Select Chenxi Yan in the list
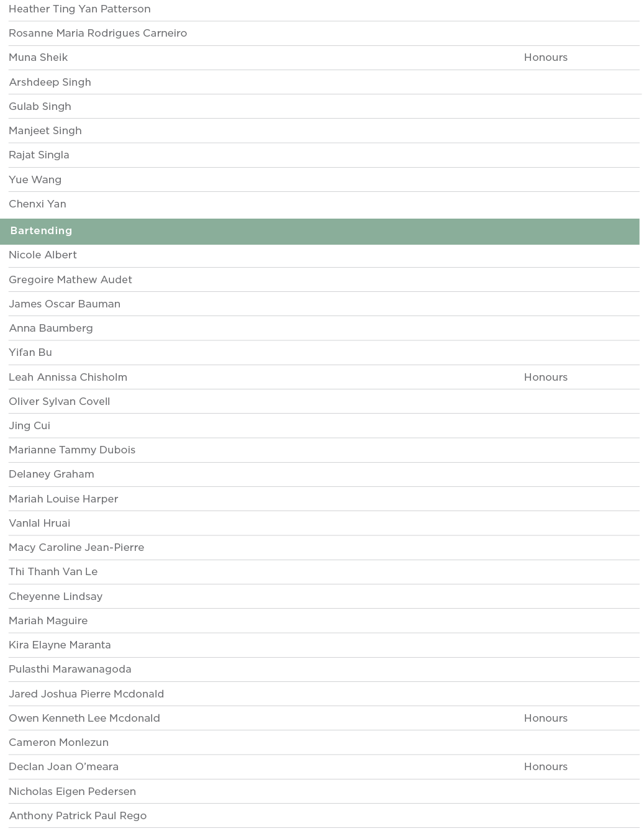 click(37, 204)
